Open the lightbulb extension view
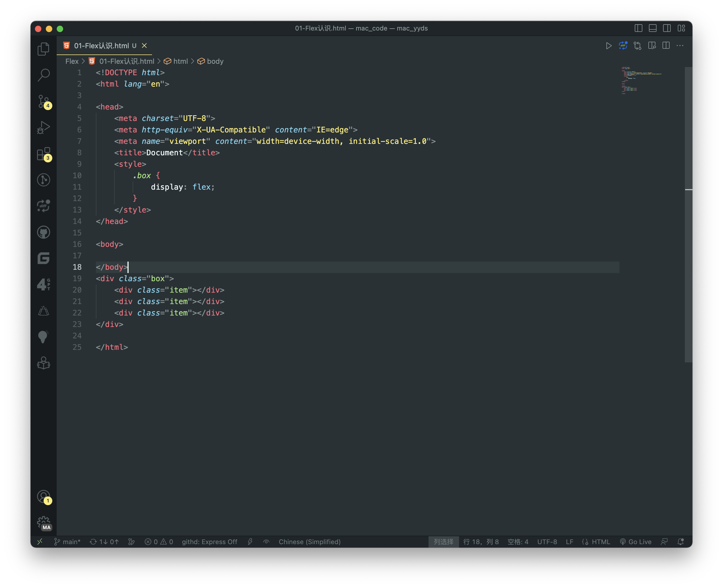Image resolution: width=723 pixels, height=588 pixels. pos(43,337)
